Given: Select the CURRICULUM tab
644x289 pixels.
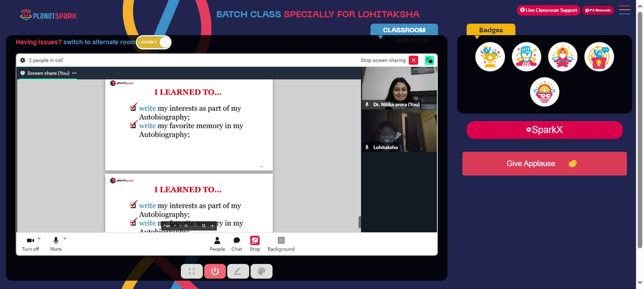Looking at the screenshot, I should tap(412, 41).
